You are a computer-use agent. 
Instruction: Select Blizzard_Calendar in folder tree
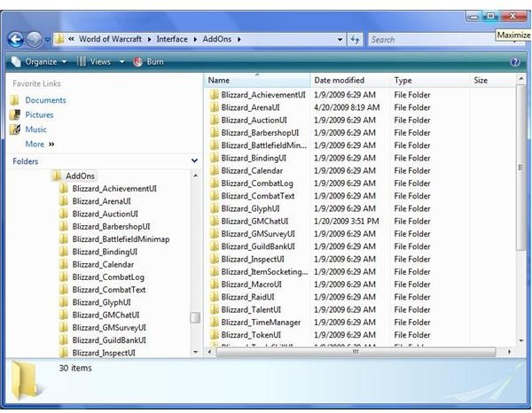103,264
